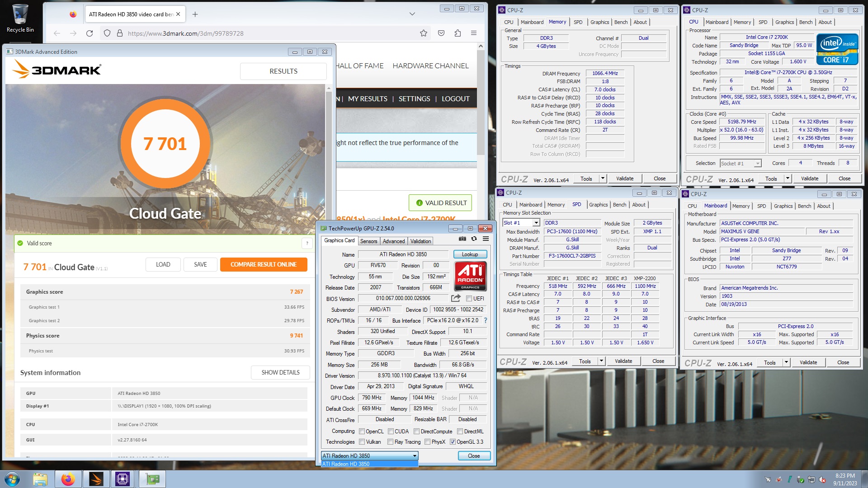Viewport: 868px width, 488px height.
Task: Click the Bus Interface question mark icon
Action: (486, 320)
